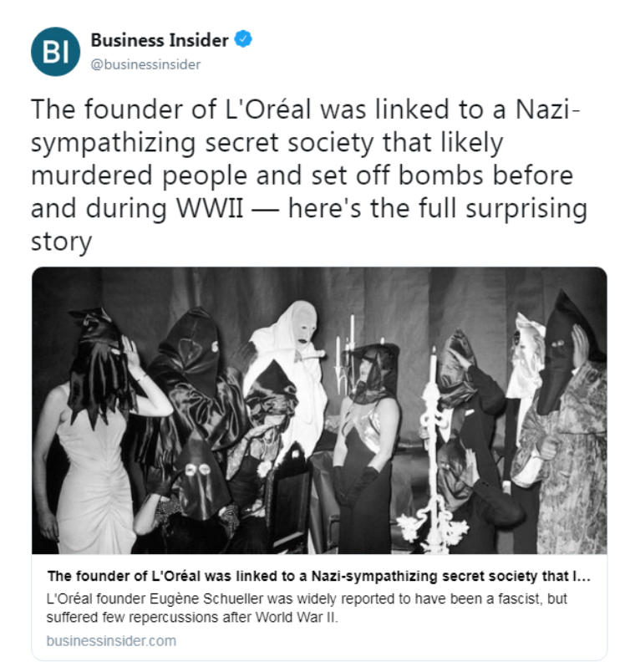Click the ellipsis truncating the card headline
Image resolution: width=635 pixels, height=672 pixels.
(582, 577)
